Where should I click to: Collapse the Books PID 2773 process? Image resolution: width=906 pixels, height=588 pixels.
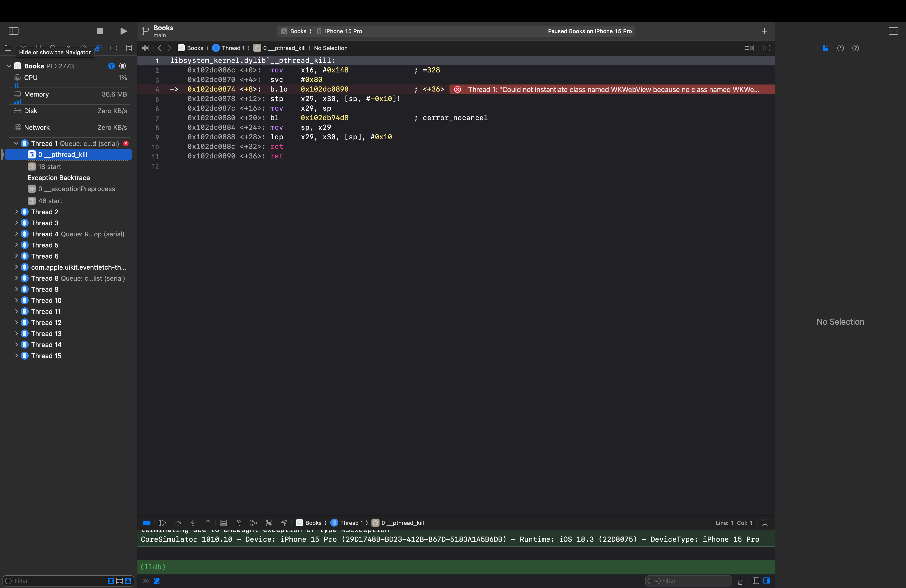pos(9,66)
